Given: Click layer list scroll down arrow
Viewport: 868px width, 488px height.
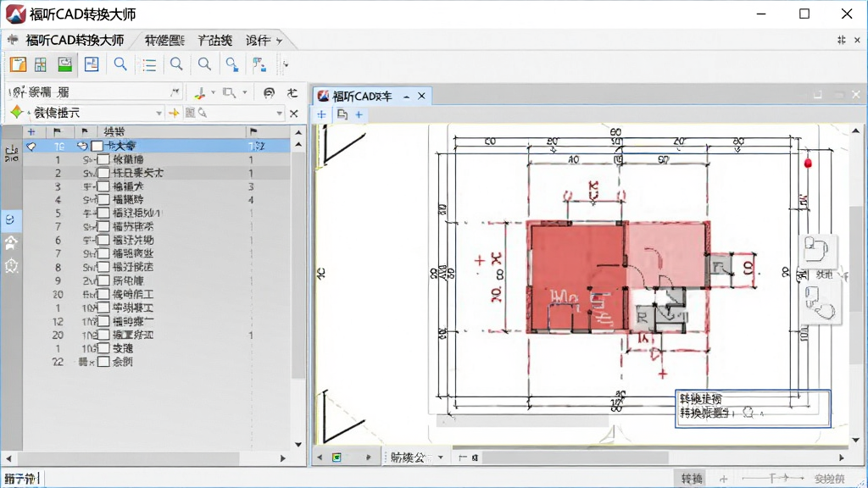Looking at the screenshot, I should tap(298, 444).
